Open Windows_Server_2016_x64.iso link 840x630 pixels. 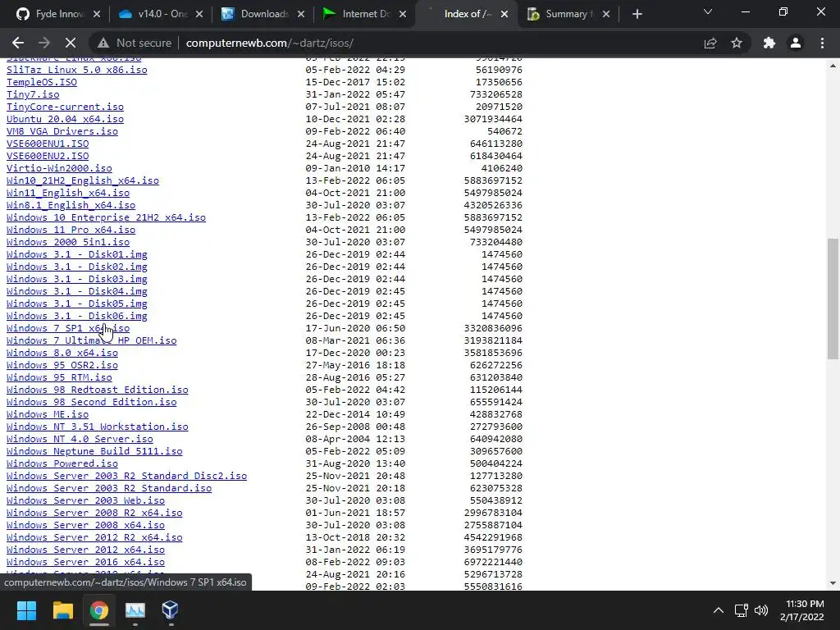click(85, 562)
